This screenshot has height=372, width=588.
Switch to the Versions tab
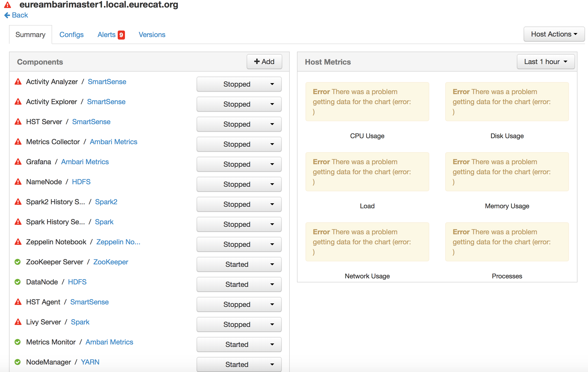pyautogui.click(x=152, y=35)
